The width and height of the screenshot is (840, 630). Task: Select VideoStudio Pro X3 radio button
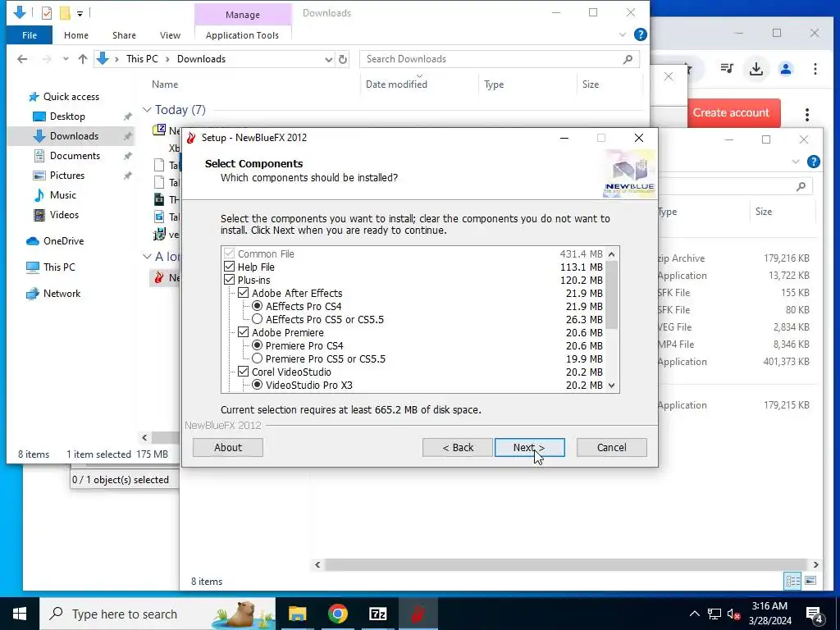[x=257, y=385]
